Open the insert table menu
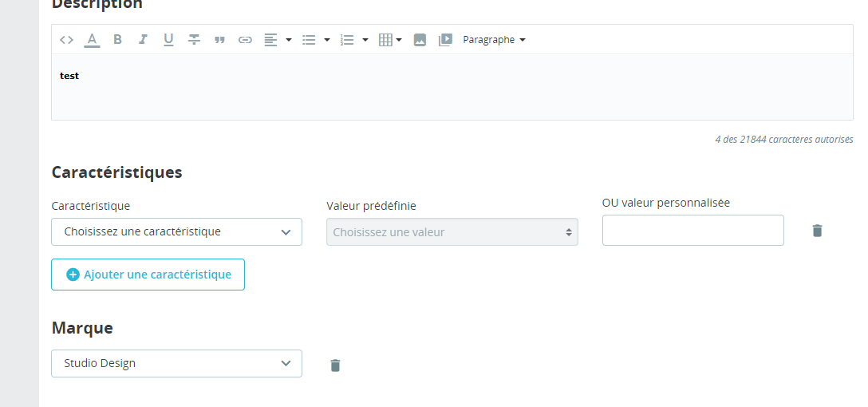The width and height of the screenshot is (868, 407). tap(389, 40)
